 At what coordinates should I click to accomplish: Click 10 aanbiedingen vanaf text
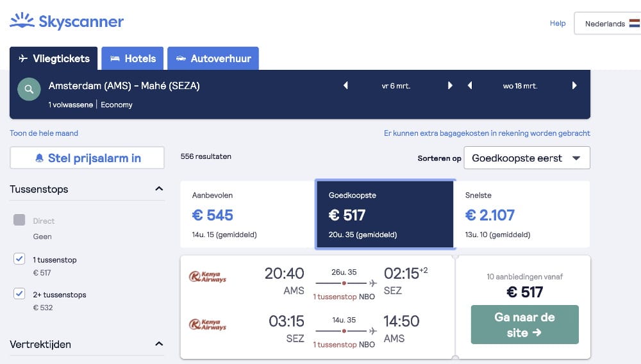pos(524,277)
